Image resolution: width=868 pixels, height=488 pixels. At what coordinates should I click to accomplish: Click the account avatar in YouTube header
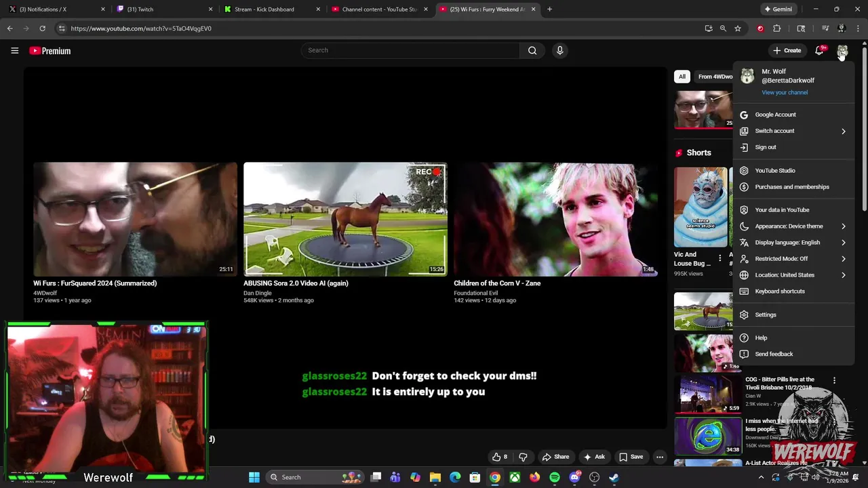[x=842, y=51]
